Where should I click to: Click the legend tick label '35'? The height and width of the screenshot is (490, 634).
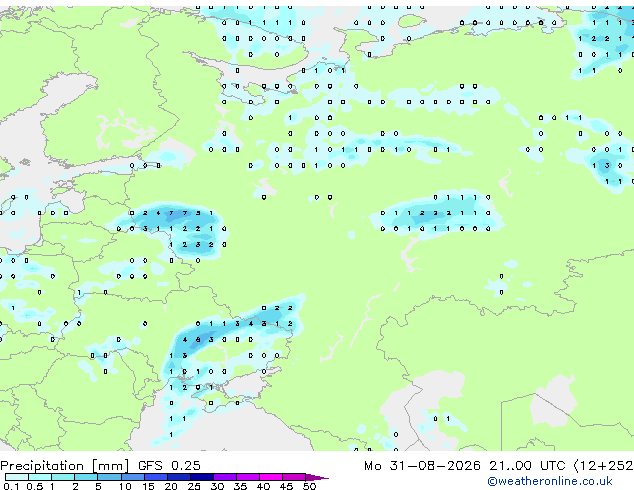tap(240, 486)
